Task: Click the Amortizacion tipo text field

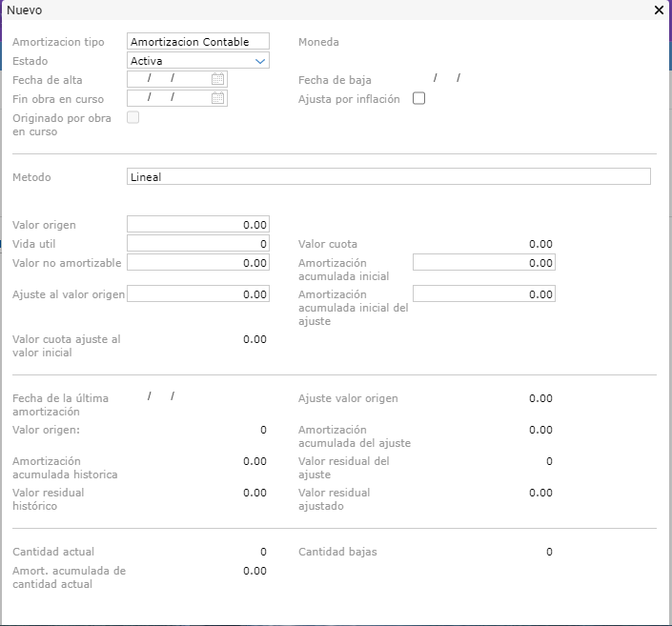Action: tap(198, 42)
